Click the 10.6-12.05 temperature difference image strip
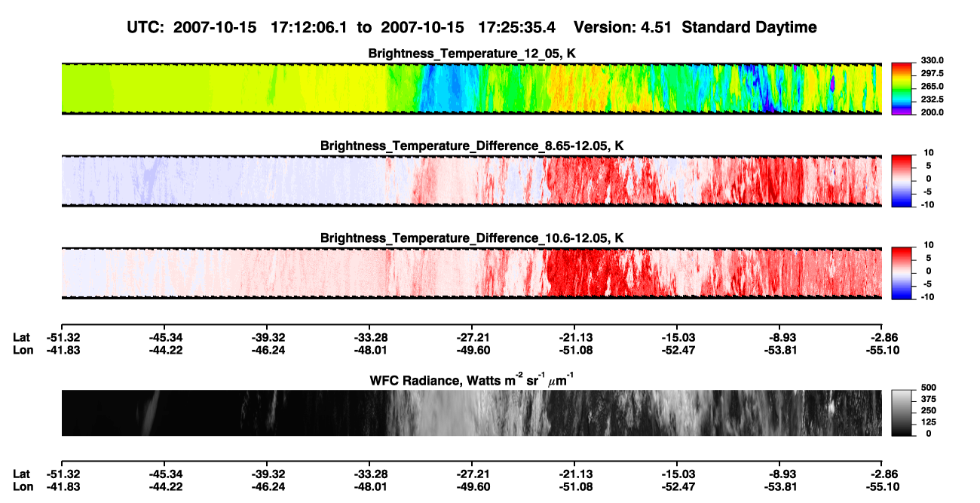Screen dimensions: 980x503 471,272
